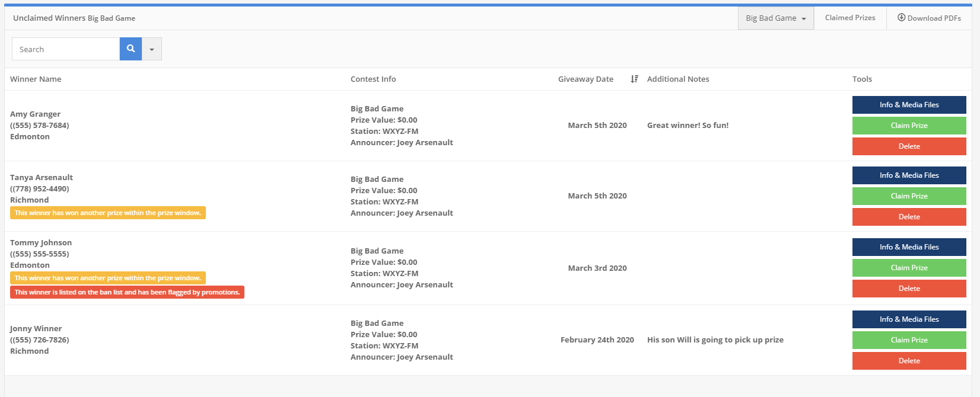
Task: Focus the Search input field
Action: pos(66,49)
